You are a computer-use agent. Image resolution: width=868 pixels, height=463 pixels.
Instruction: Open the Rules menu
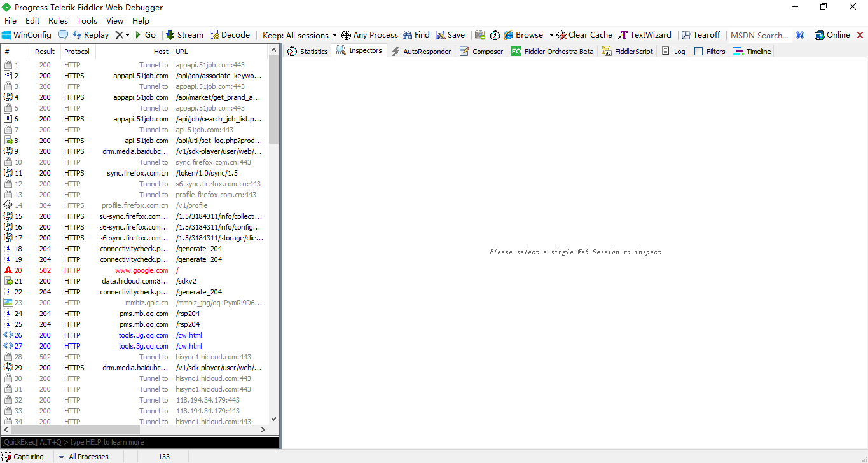tap(58, 21)
